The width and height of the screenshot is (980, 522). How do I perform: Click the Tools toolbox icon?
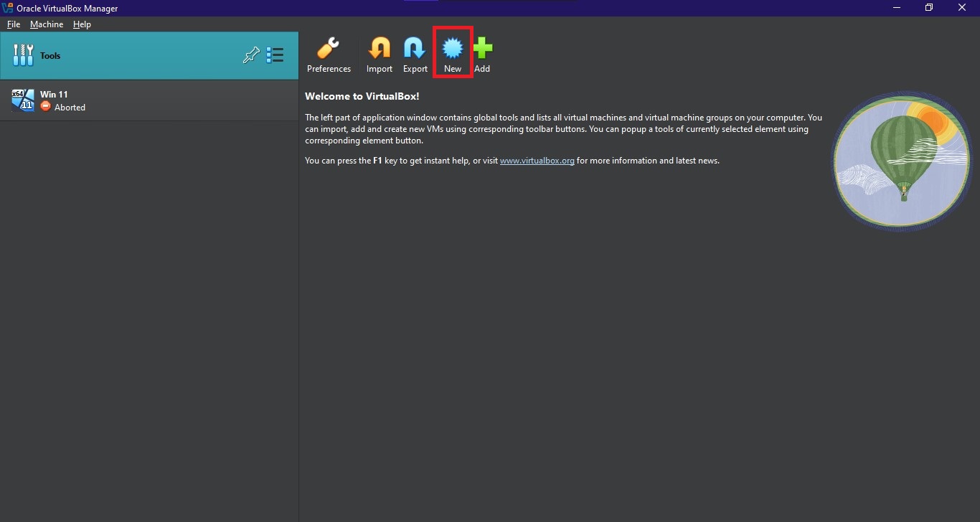tap(23, 54)
